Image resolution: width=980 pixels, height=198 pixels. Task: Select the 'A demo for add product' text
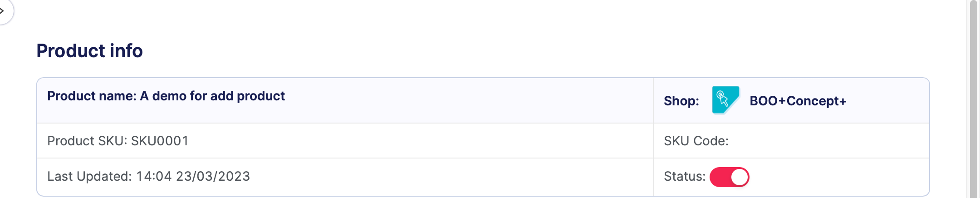coord(212,96)
